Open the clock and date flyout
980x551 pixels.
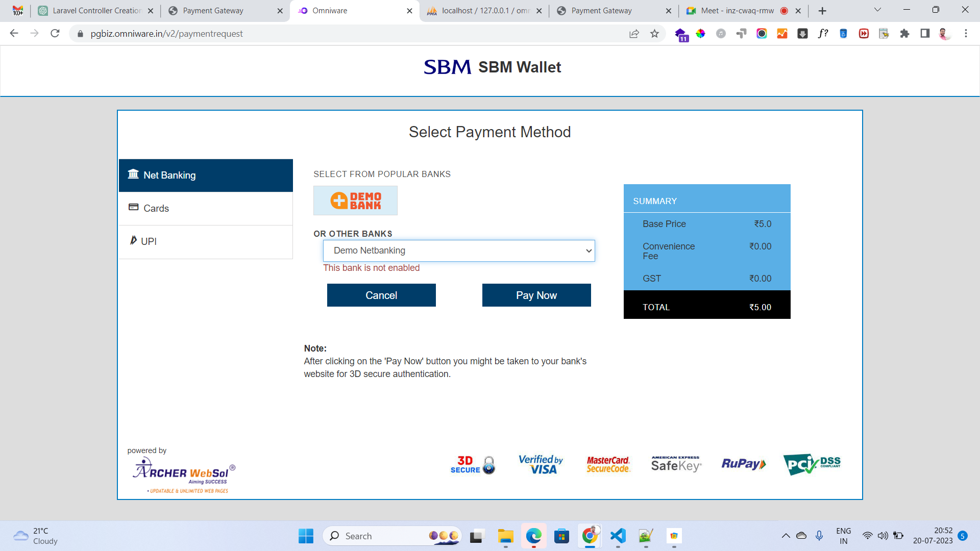click(933, 536)
